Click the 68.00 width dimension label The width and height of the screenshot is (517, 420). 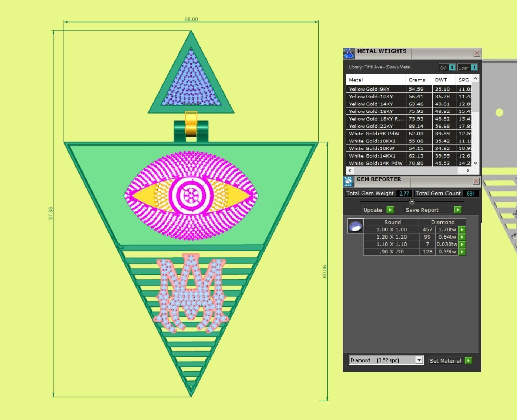click(191, 19)
